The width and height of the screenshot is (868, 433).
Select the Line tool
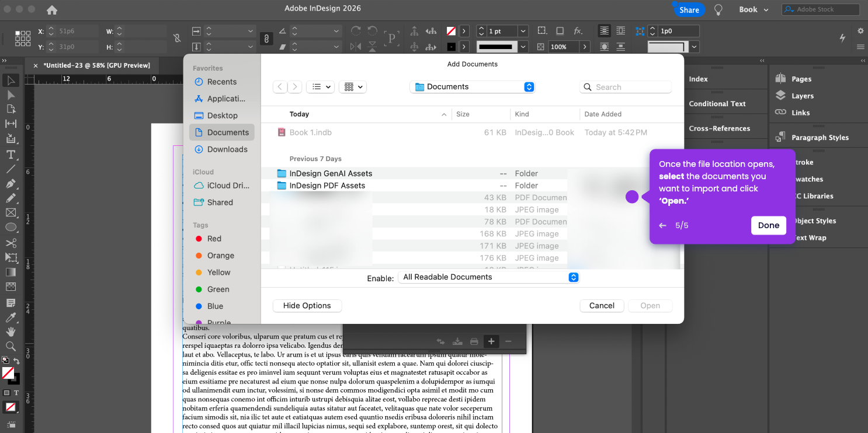pos(11,169)
